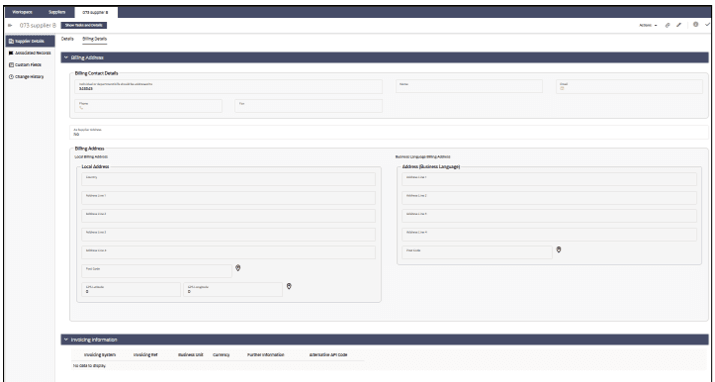This screenshot has height=382, width=715.
Task: Click the GPS Latitude field
Action: tap(131, 289)
